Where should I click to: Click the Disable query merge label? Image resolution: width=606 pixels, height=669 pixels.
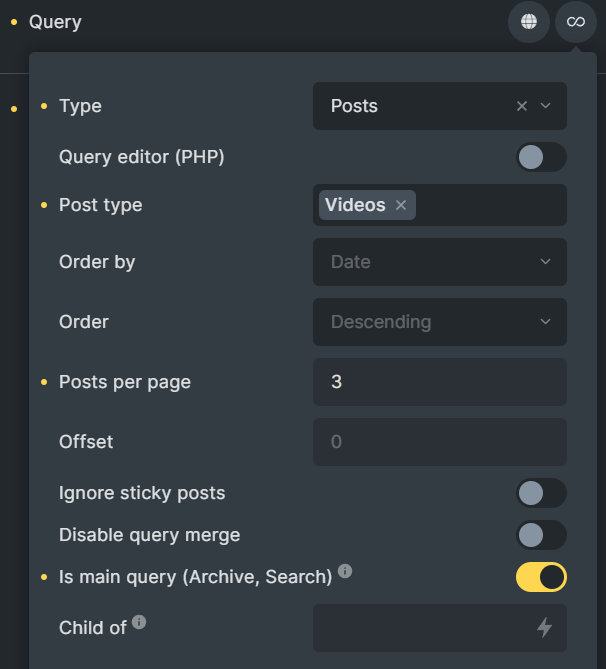[x=149, y=535]
